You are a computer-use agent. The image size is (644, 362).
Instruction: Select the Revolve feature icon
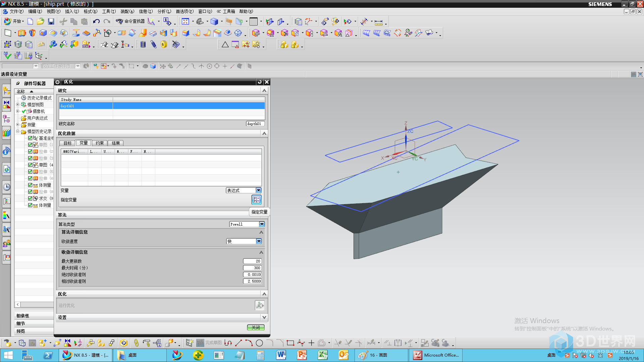[32, 33]
